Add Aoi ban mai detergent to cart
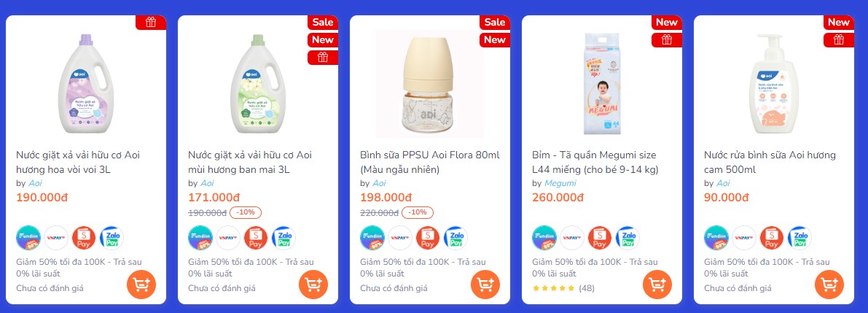Screen dimensions: 868x313 313,285
